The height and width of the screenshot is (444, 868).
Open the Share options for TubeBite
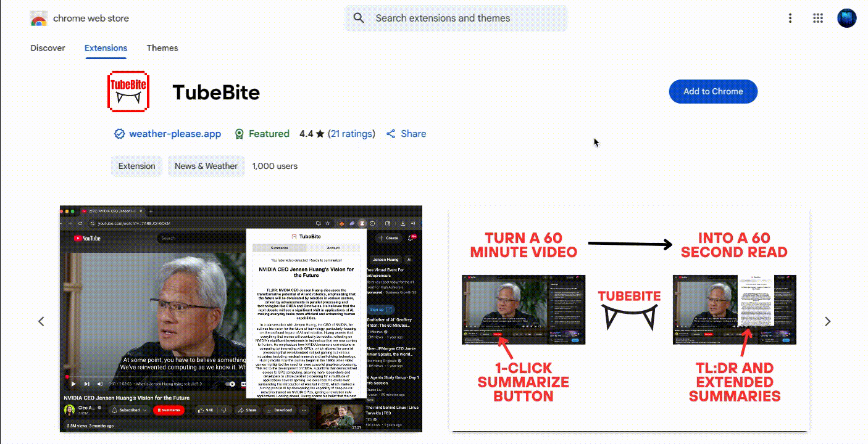tap(406, 134)
